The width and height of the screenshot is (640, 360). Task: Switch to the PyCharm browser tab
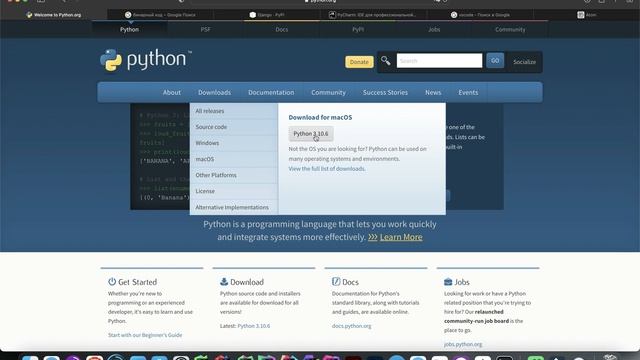tap(373, 15)
